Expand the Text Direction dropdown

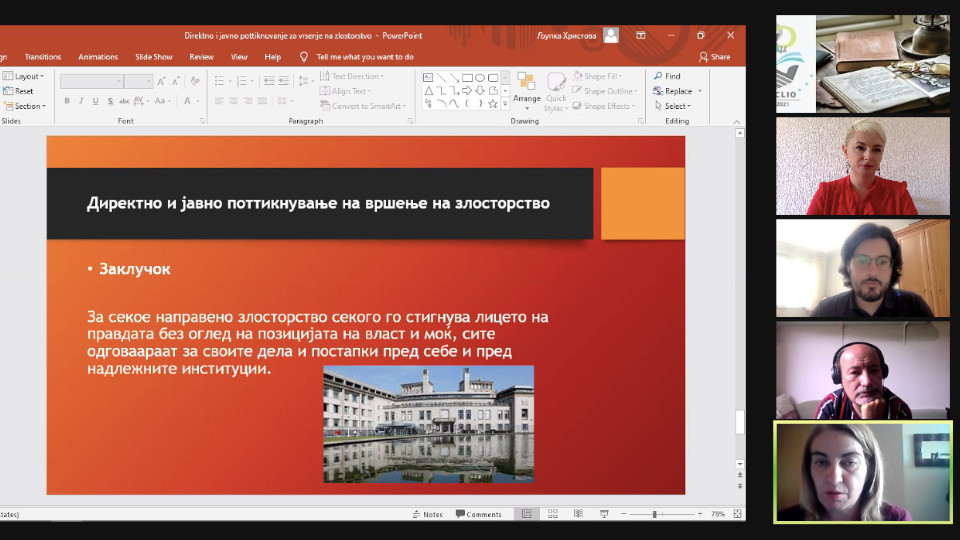(352, 76)
